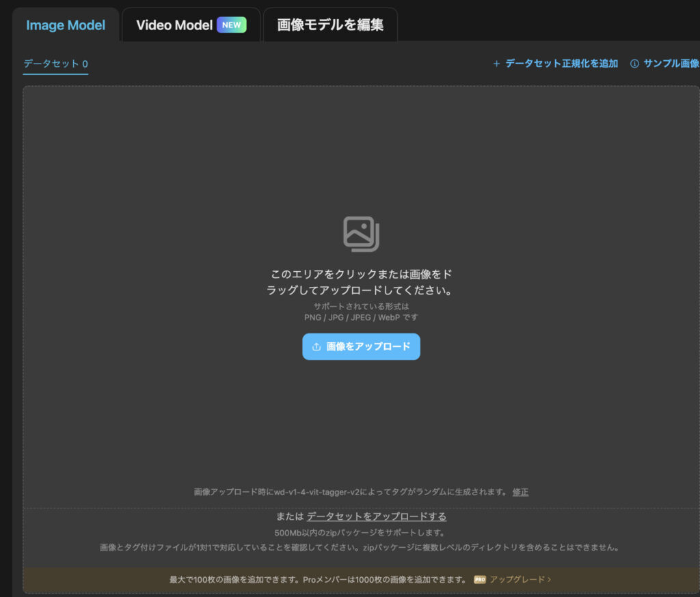Click the info icon beside サンプル画像
Screen dimensions: 700x597
(634, 64)
